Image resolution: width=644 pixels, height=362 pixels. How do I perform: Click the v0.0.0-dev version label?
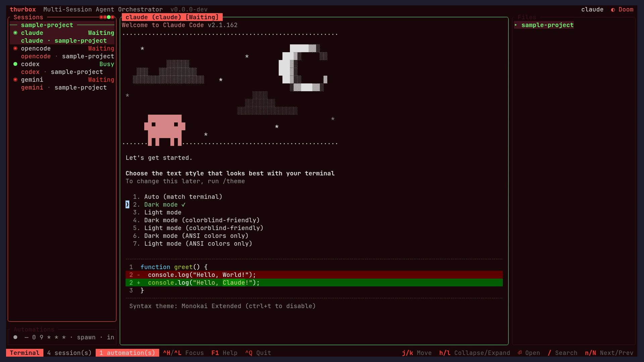pos(189,9)
